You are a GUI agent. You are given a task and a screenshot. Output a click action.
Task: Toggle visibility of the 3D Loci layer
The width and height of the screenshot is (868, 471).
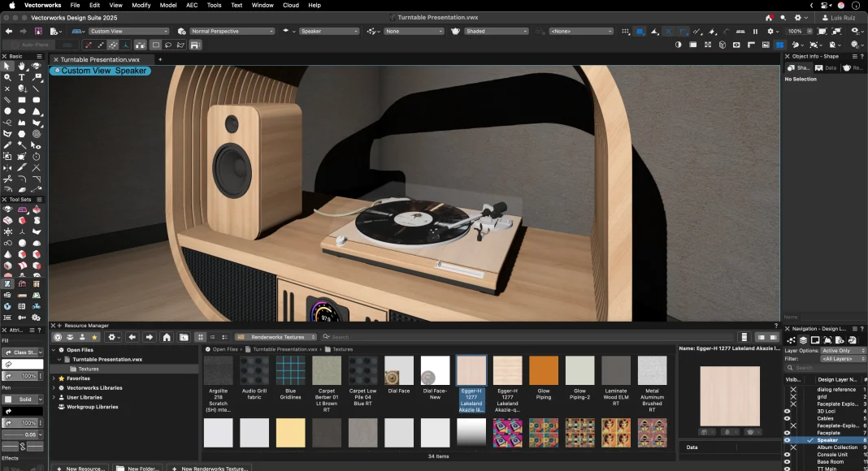(787, 412)
